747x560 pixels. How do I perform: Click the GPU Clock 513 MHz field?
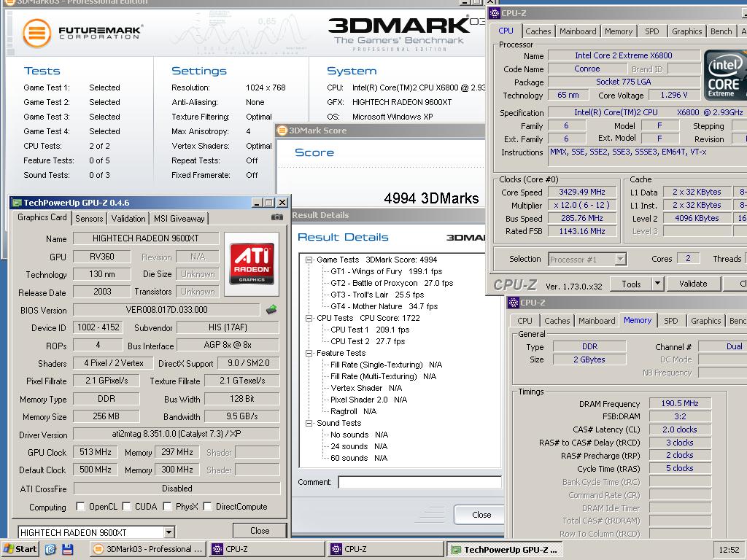tap(95, 452)
